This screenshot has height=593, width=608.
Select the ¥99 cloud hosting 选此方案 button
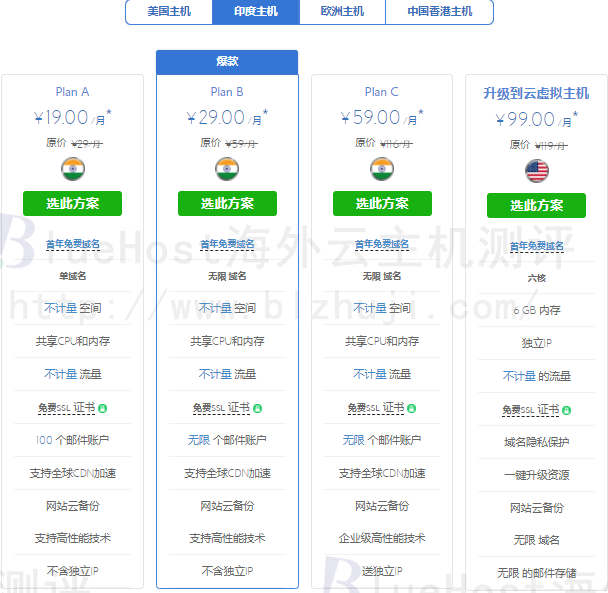click(536, 205)
